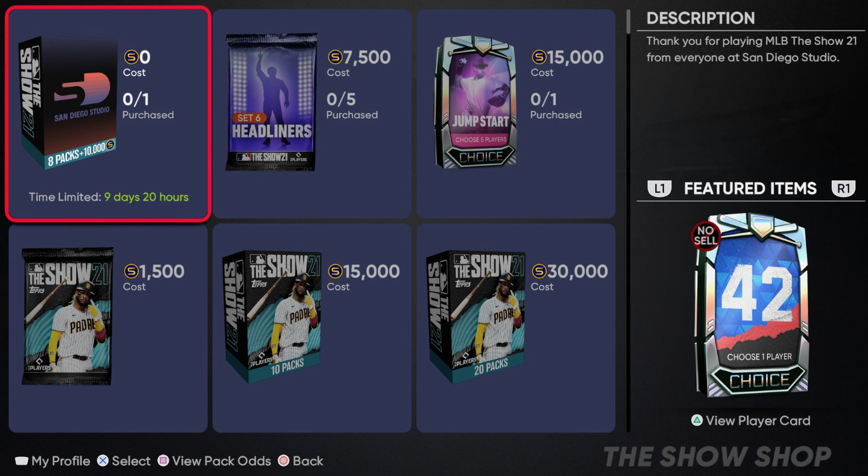
Task: Pick the 10 Packs bundle box
Action: [x=312, y=328]
